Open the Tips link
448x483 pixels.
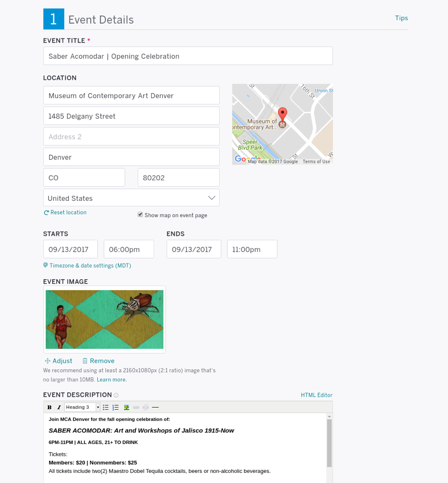click(x=401, y=18)
